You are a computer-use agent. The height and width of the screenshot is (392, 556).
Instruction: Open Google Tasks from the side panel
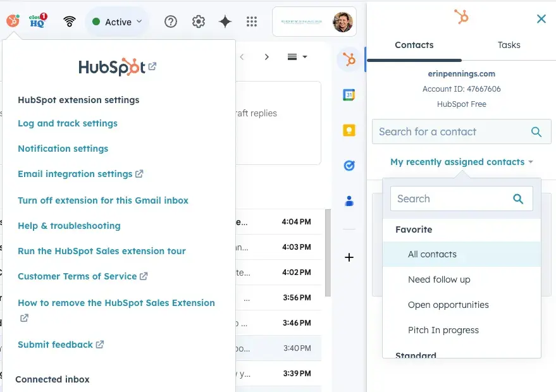pos(349,166)
